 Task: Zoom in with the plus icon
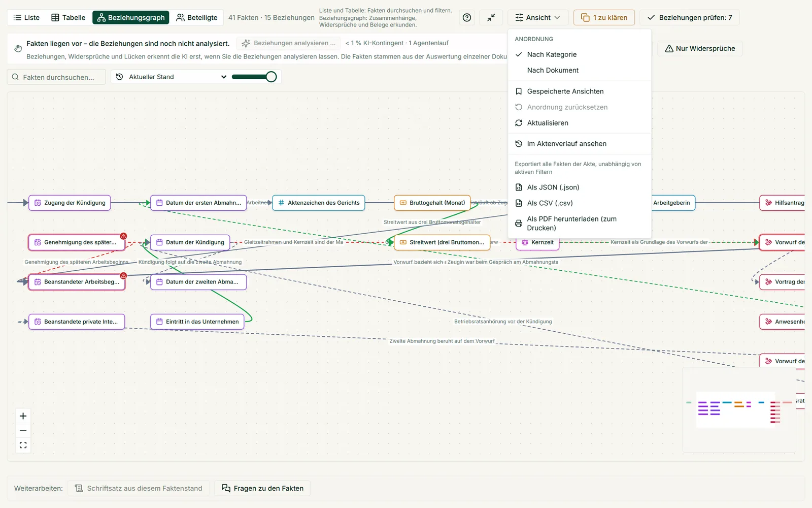[23, 416]
